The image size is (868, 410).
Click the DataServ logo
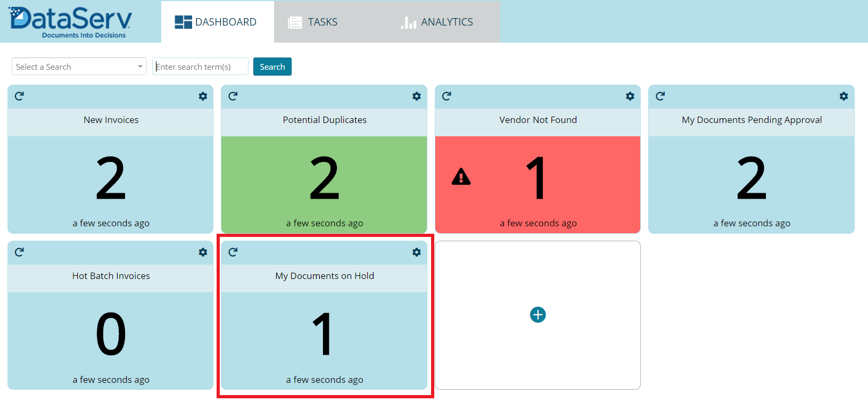(x=70, y=21)
